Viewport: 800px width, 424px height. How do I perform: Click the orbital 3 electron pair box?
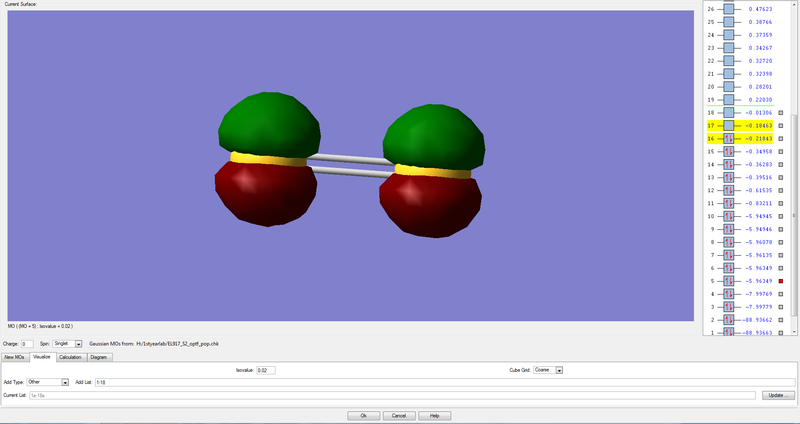pos(729,307)
